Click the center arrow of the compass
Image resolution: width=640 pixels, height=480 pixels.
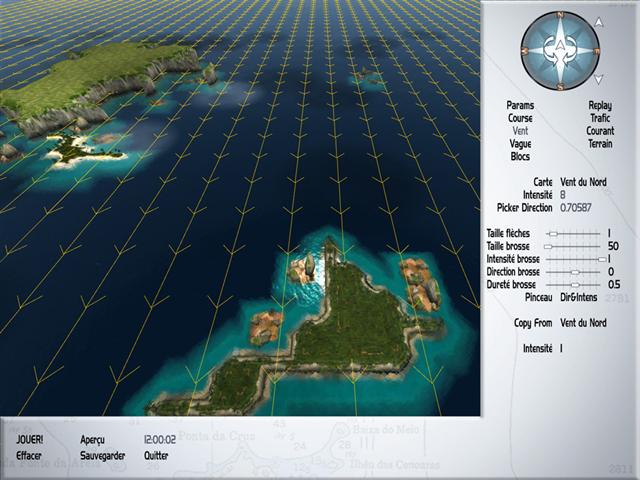click(560, 45)
